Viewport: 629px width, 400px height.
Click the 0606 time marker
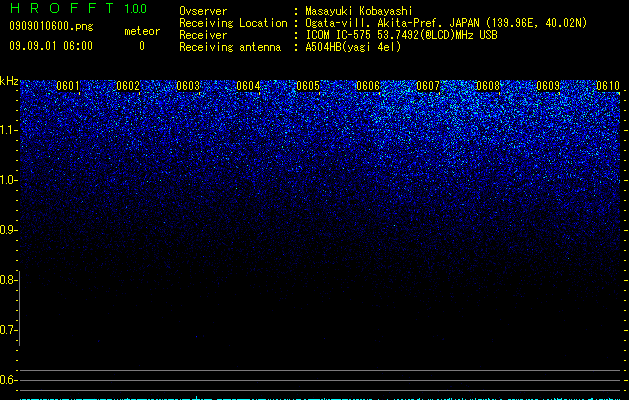pos(368,86)
